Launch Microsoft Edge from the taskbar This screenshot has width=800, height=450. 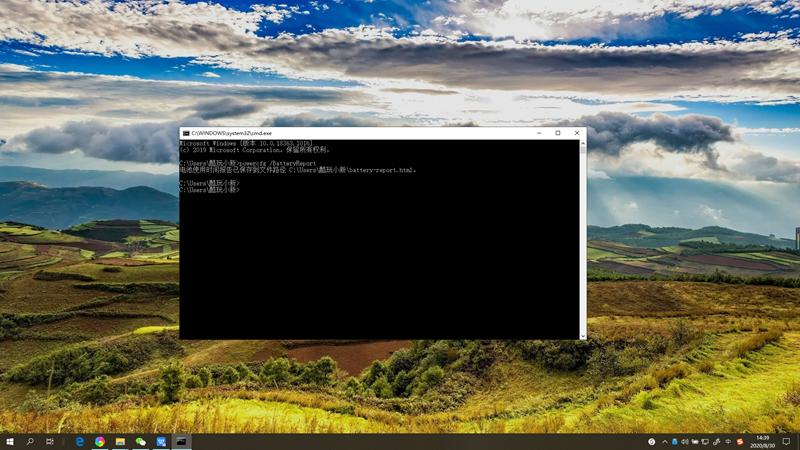pos(80,442)
